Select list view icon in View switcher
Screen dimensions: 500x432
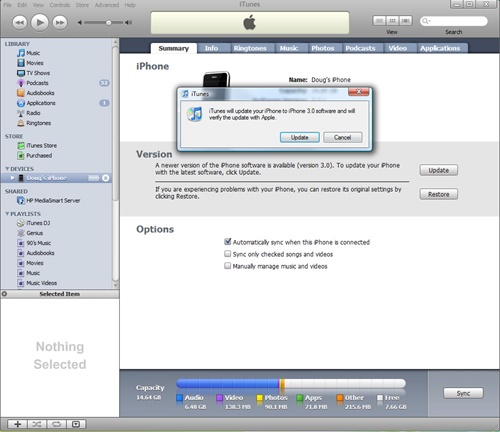coord(379,21)
